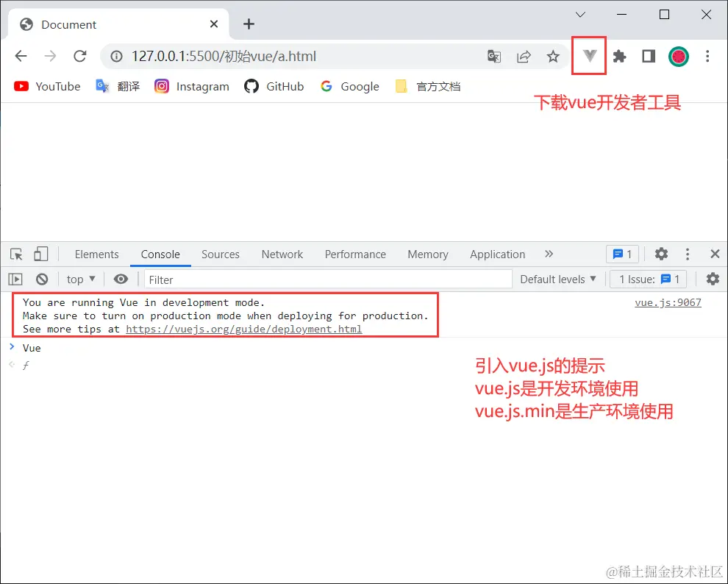Reload the current page
The image size is (728, 584).
80,56
